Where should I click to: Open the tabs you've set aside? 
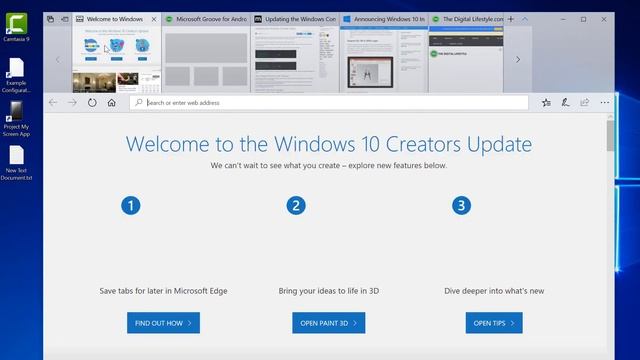tap(50, 19)
